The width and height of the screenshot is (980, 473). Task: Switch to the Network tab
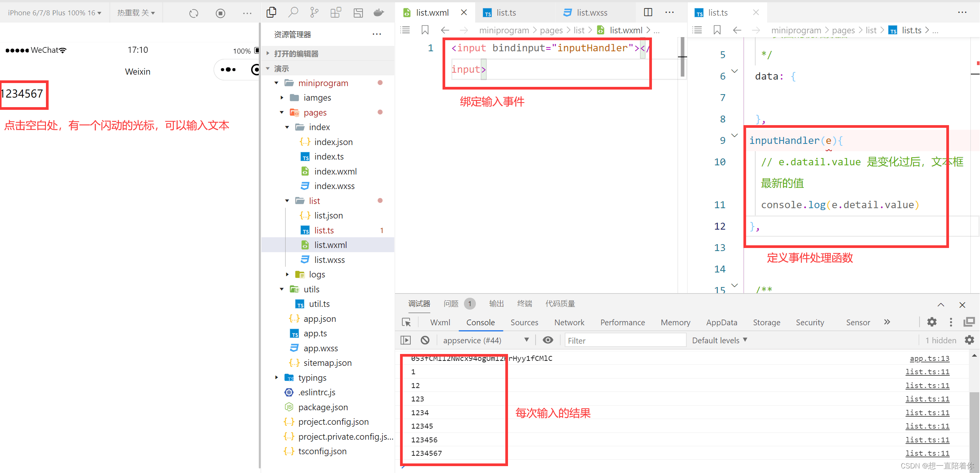click(x=569, y=322)
